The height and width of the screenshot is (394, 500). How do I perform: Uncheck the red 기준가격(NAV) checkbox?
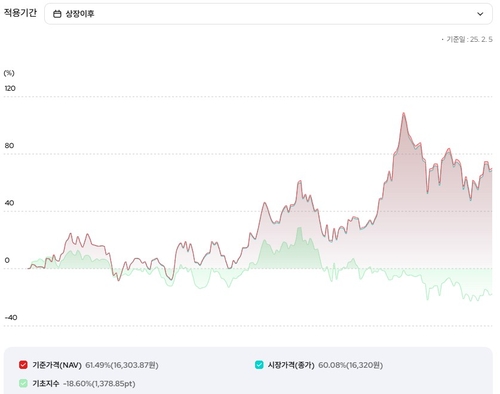[23, 365]
